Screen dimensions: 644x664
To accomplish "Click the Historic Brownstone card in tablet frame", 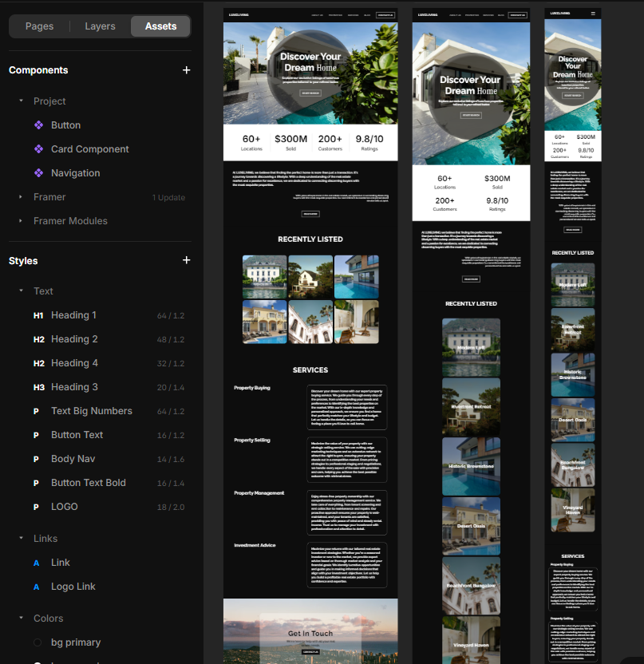I will 472,466.
